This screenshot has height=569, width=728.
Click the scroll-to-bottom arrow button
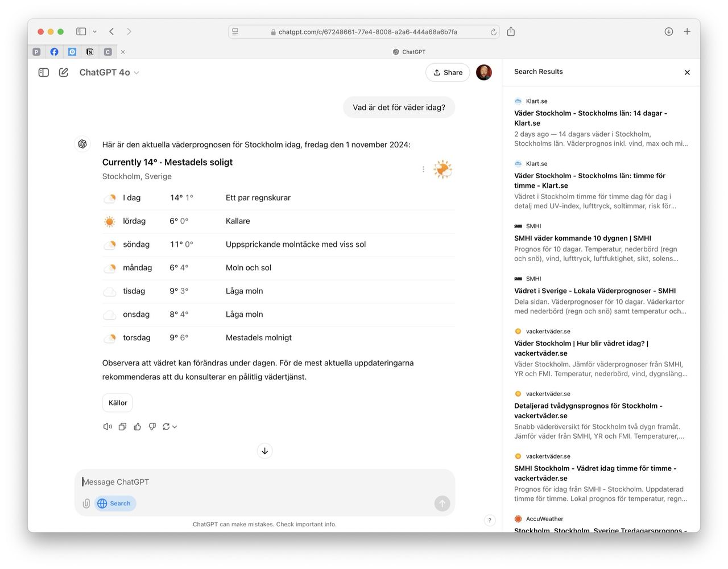tap(264, 451)
